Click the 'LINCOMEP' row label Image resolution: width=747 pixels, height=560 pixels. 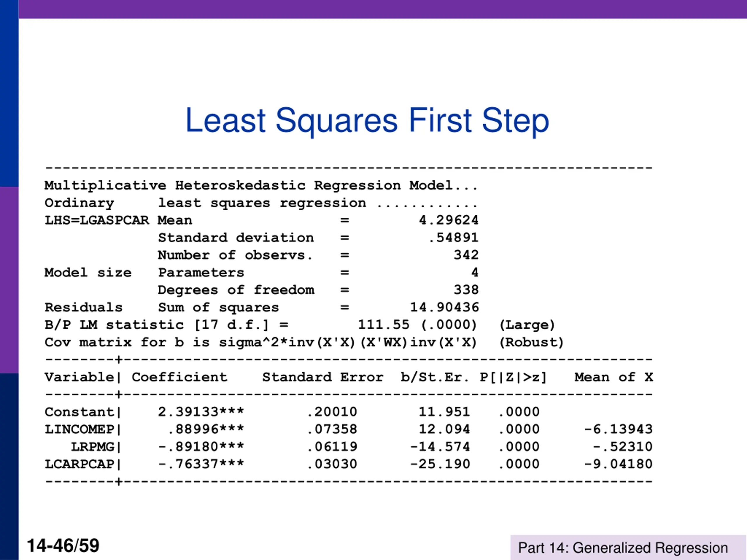coord(79,429)
